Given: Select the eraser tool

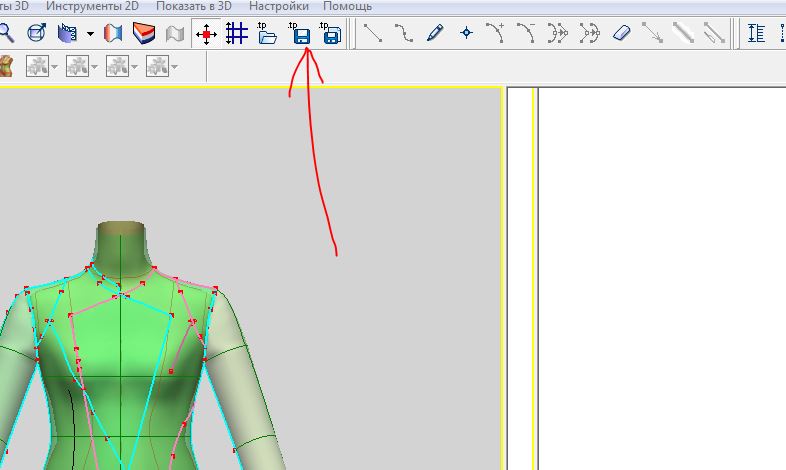Looking at the screenshot, I should click(x=621, y=34).
